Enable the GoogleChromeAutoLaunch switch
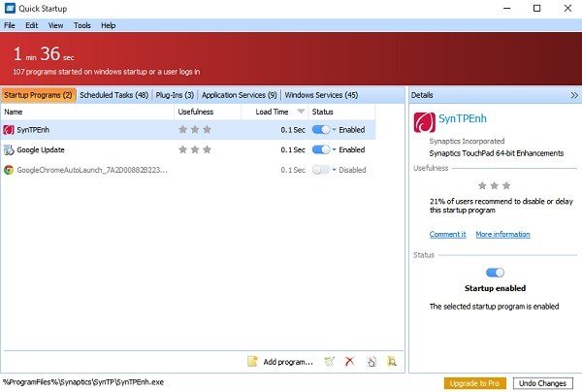 pos(321,170)
